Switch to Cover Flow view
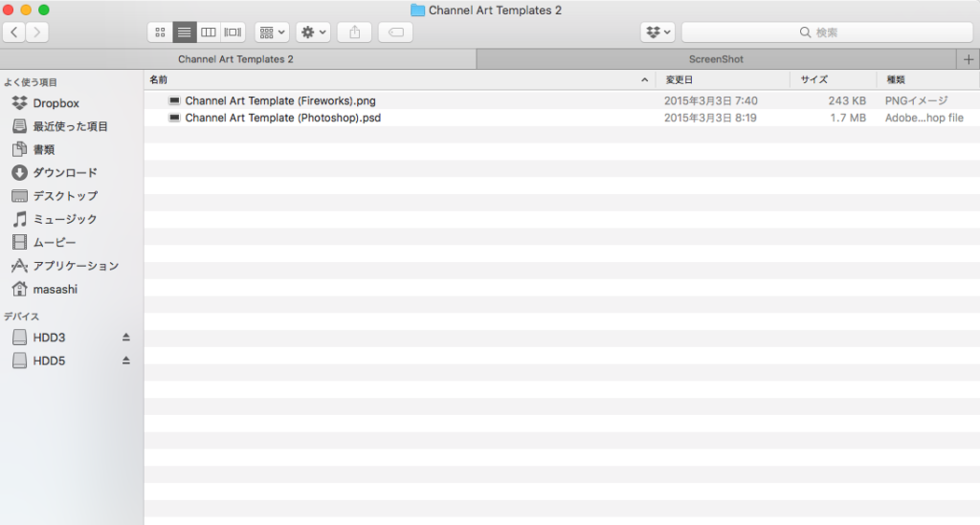Image resolution: width=980 pixels, height=525 pixels. pos(233,33)
